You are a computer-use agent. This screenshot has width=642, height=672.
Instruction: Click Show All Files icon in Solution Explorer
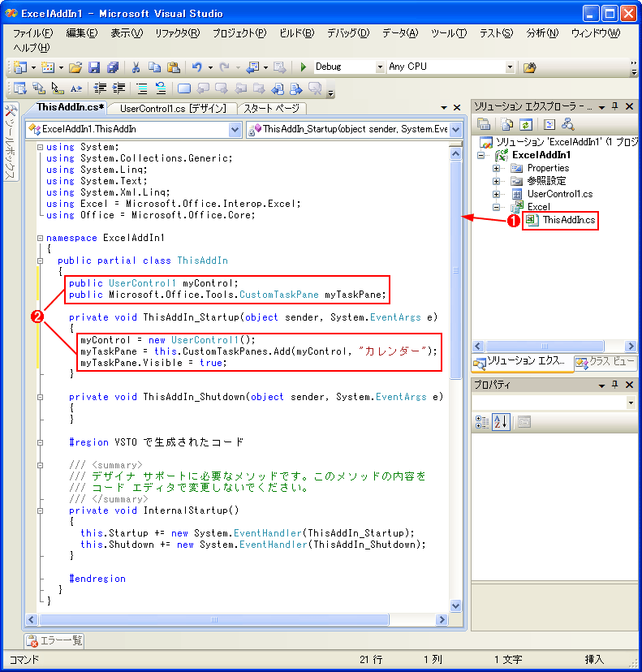pos(507,124)
